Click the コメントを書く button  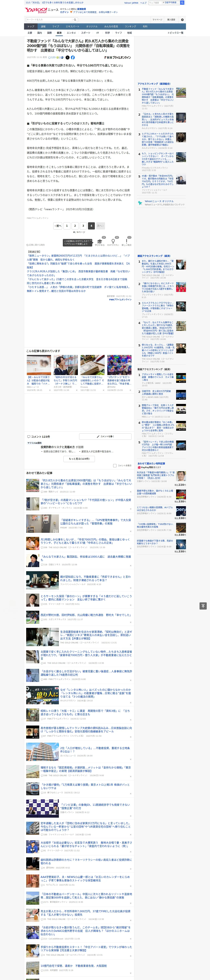(x=105, y=436)
